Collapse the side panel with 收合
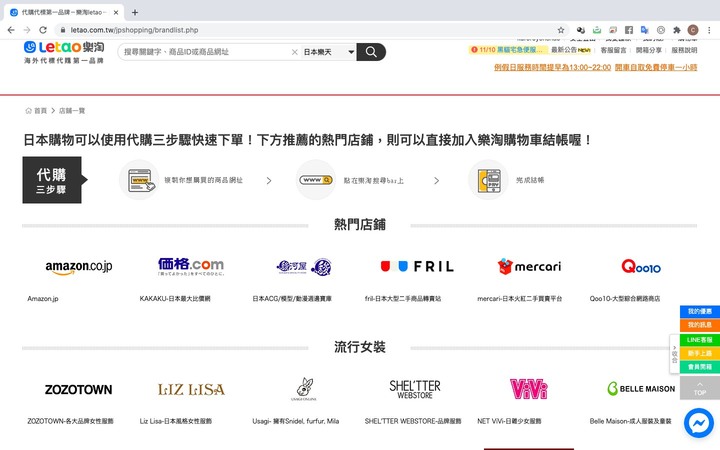The height and width of the screenshot is (450, 720). [674, 354]
